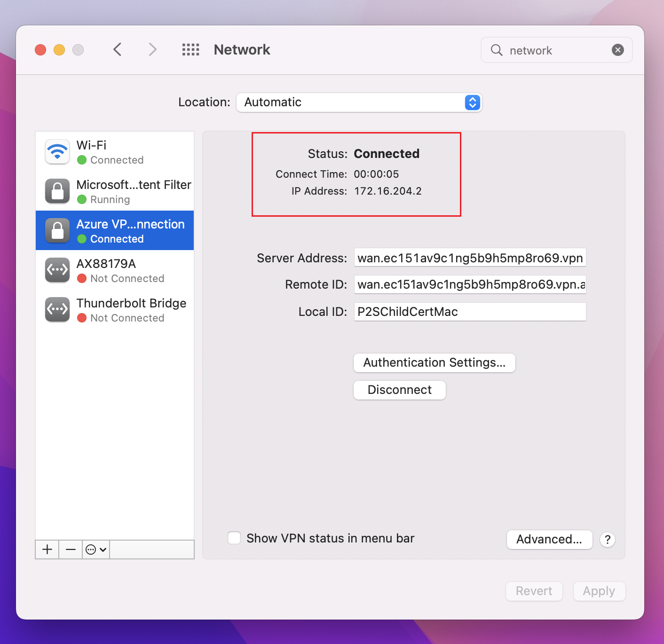Viewport: 664px width, 644px height.
Task: Enable Show VPN status in menu bar
Action: (x=234, y=538)
